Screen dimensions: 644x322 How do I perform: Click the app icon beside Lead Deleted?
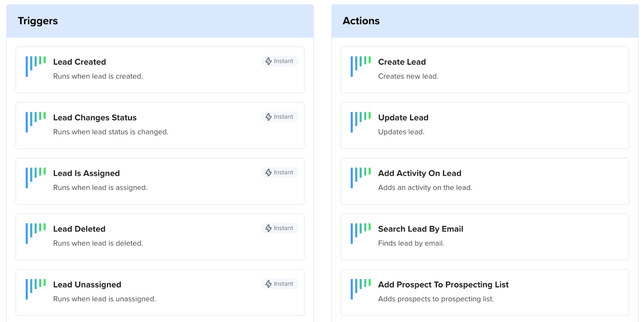pos(35,233)
